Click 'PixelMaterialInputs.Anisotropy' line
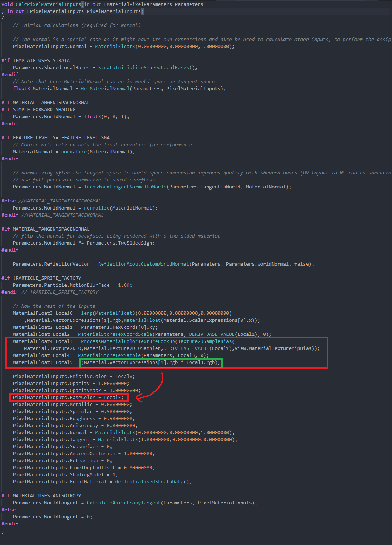392x545 pixels. (75, 425)
